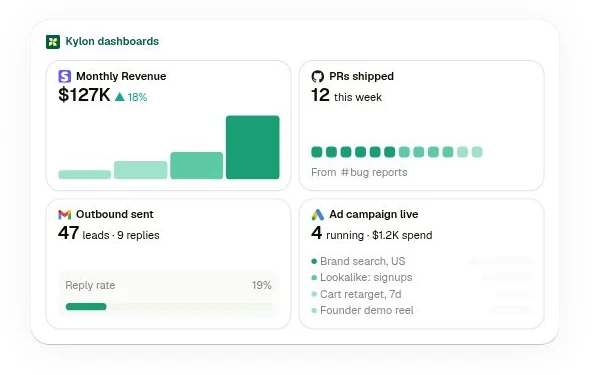This screenshot has width=605, height=375.
Task: Open the From #bug reports caption
Action: pyautogui.click(x=359, y=172)
